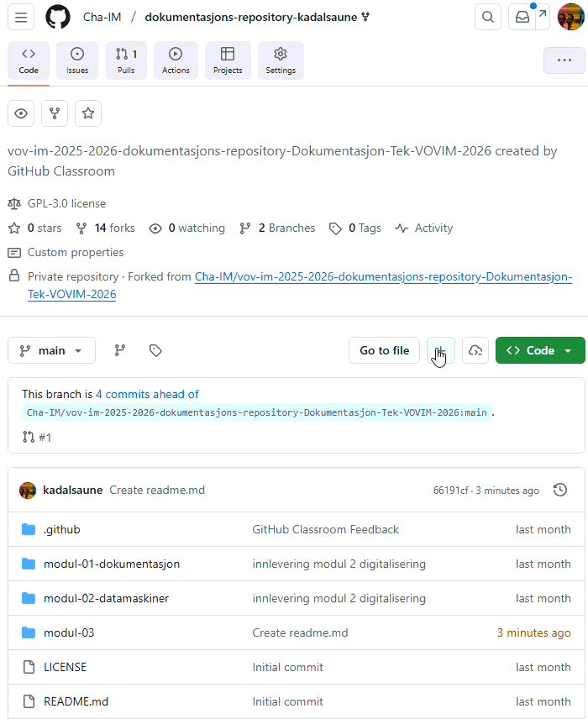Open the 4 commits ahead link
This screenshot has width=588, height=719.
coord(147,394)
